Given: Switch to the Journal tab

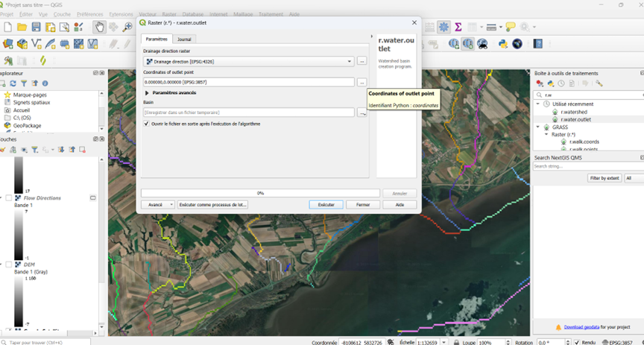Looking at the screenshot, I should (x=183, y=39).
